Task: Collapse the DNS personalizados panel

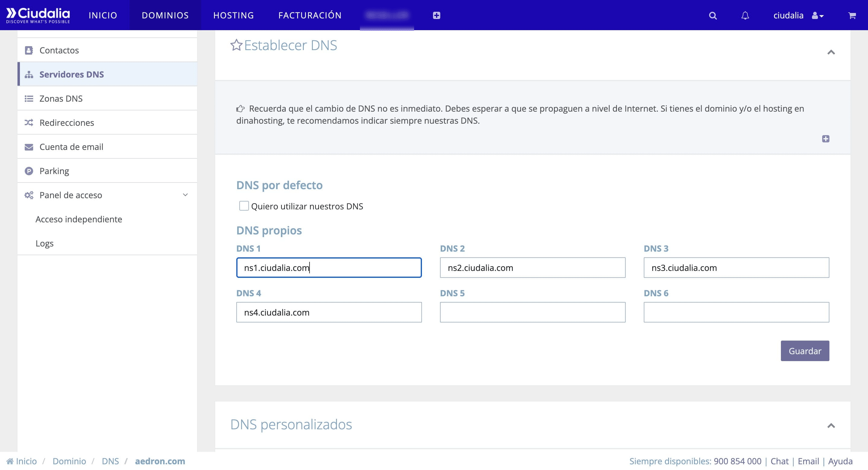Action: pos(831,425)
